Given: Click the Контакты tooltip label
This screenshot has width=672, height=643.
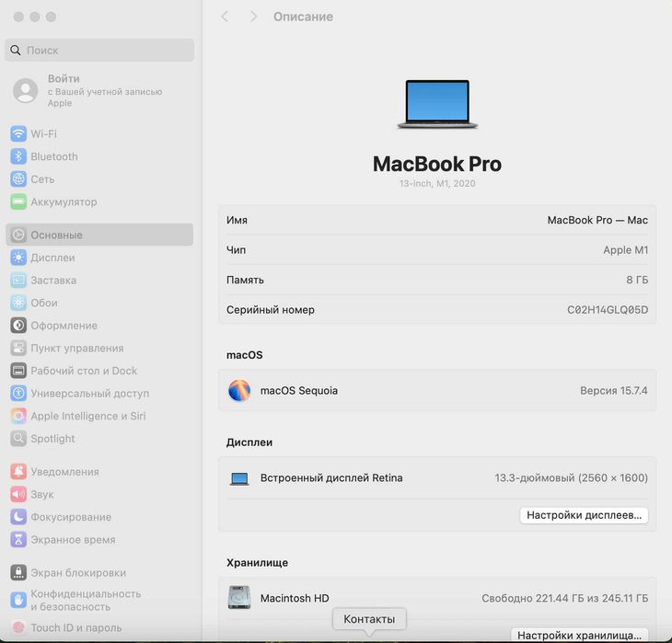Looking at the screenshot, I should pyautogui.click(x=369, y=619).
